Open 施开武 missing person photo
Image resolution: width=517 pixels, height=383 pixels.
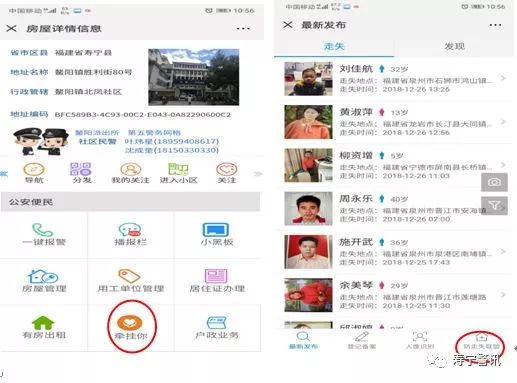pyautogui.click(x=308, y=252)
